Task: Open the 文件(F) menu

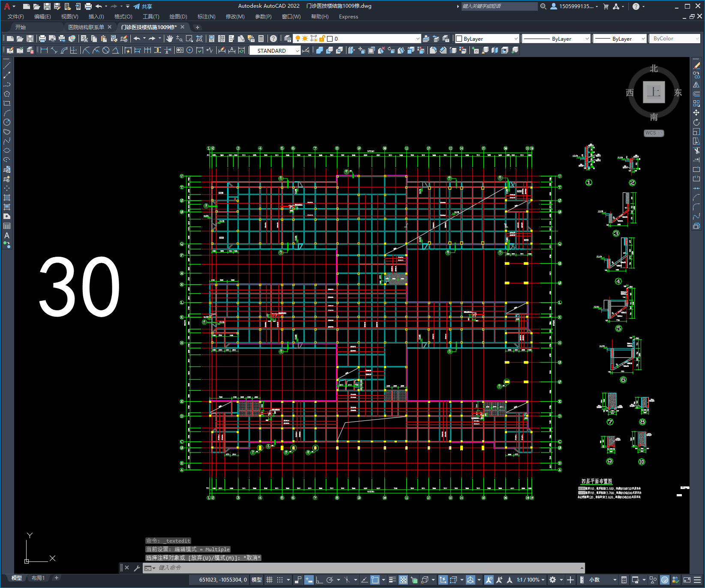Action: point(16,17)
